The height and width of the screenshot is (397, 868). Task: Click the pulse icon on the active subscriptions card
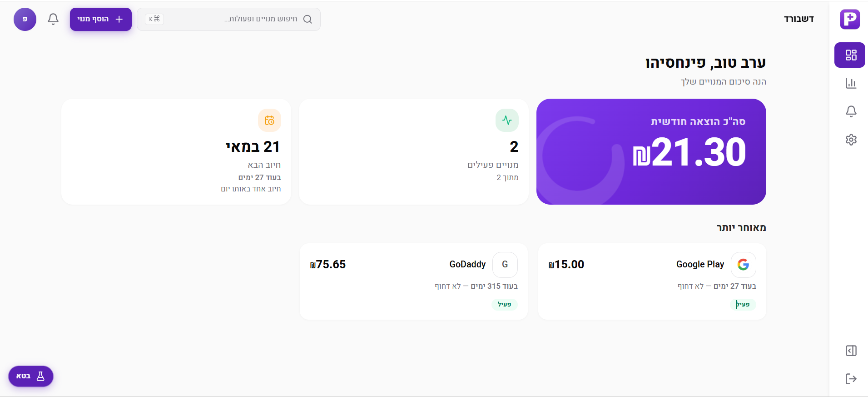[x=507, y=120]
